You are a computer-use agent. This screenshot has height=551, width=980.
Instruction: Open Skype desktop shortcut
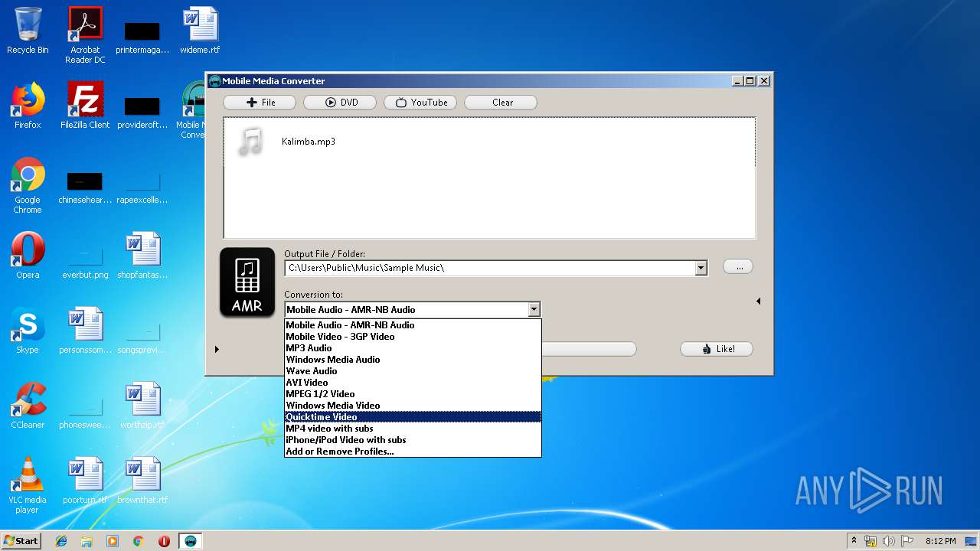tap(28, 331)
